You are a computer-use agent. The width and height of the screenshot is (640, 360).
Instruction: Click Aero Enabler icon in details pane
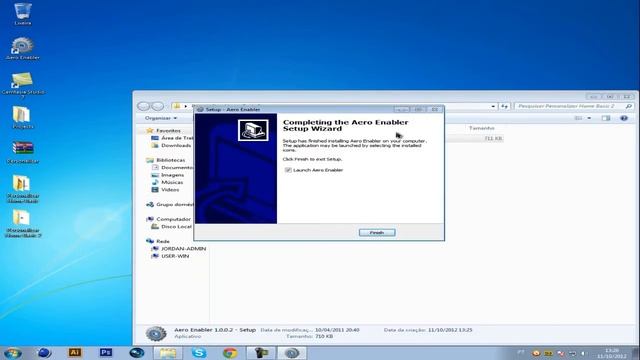pos(156,333)
